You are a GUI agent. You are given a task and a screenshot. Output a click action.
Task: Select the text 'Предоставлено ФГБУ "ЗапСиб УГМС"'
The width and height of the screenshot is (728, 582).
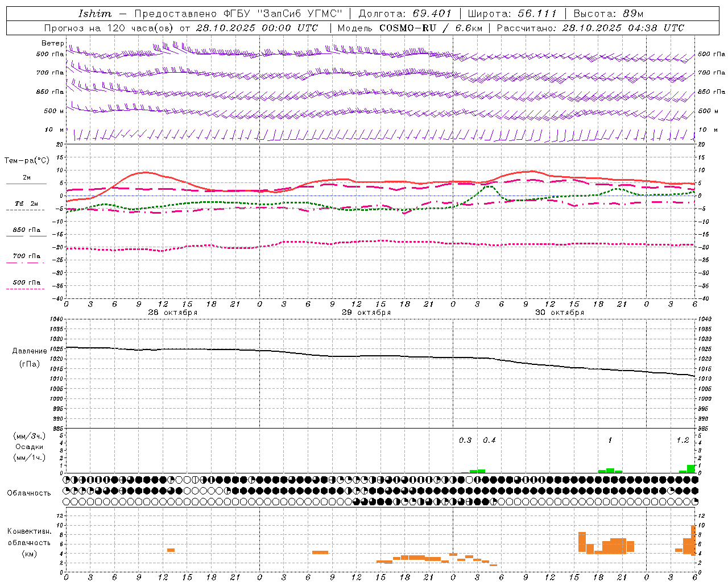238,14
